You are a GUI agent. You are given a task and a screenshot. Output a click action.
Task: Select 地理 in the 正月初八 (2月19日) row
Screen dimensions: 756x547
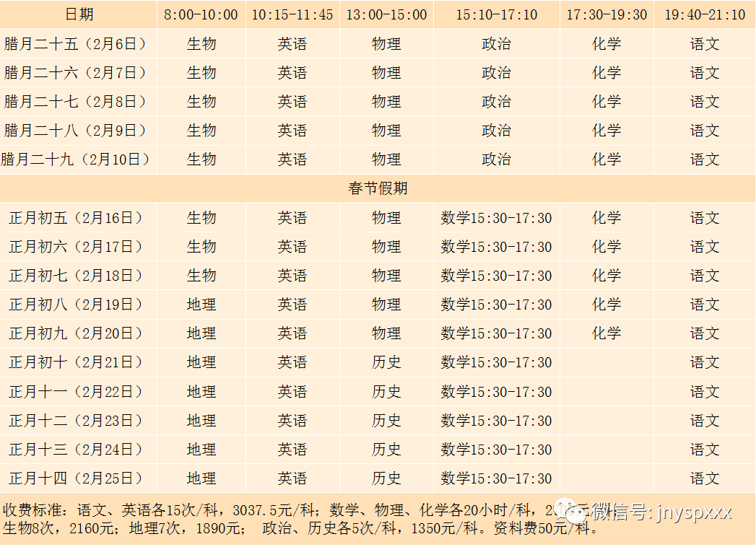(201, 305)
